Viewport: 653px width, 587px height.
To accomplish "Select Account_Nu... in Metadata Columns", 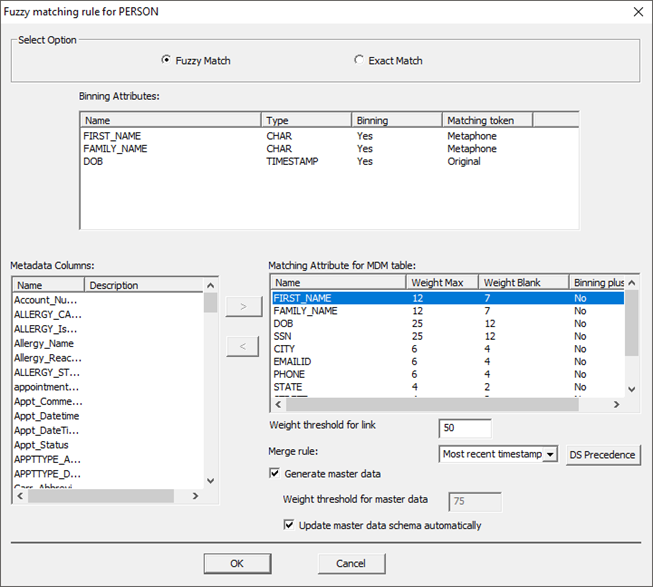I will pos(46,300).
